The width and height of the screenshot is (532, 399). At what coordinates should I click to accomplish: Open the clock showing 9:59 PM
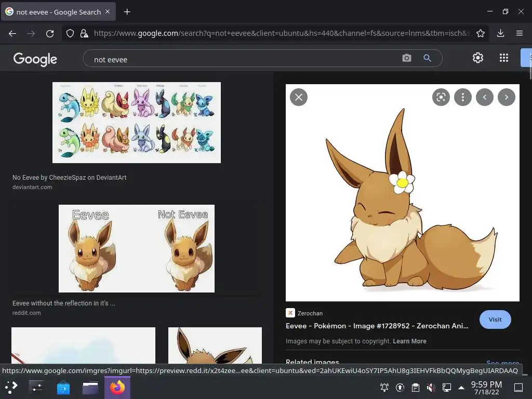486,388
